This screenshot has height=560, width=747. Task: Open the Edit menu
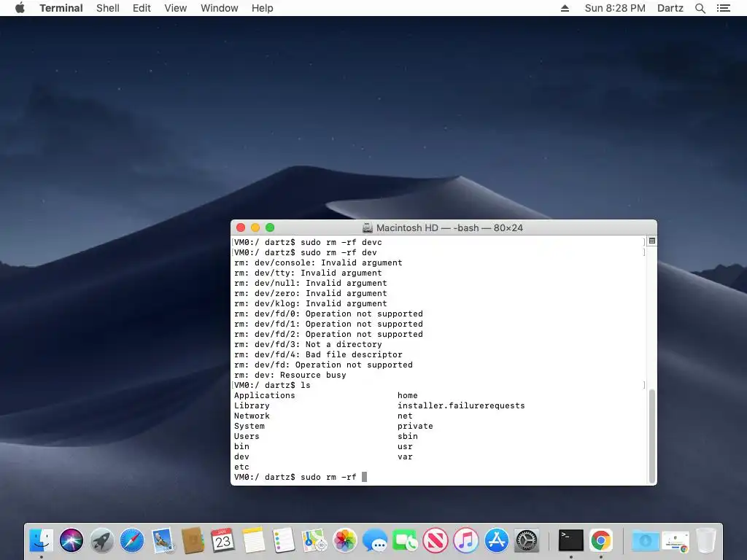tap(142, 8)
